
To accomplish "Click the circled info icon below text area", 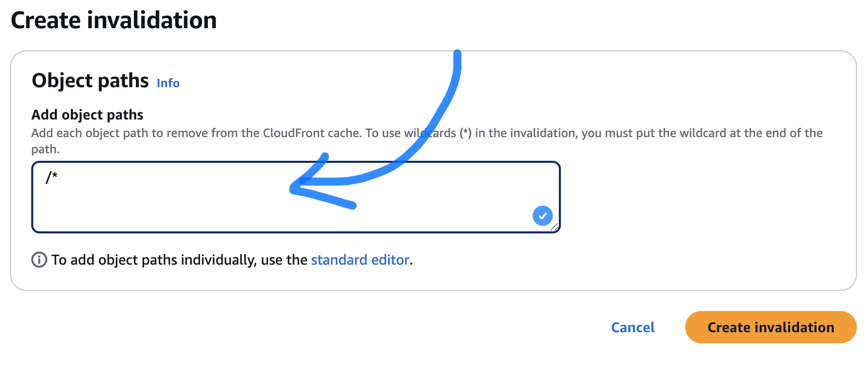I will pos(39,260).
